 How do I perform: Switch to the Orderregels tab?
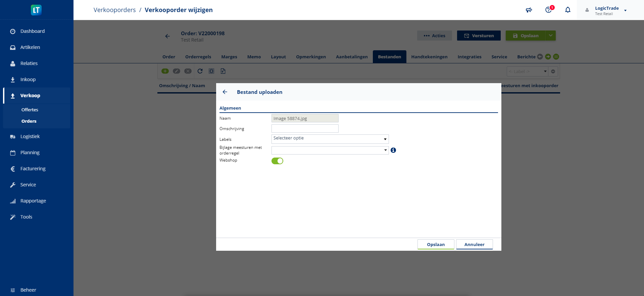(x=198, y=57)
